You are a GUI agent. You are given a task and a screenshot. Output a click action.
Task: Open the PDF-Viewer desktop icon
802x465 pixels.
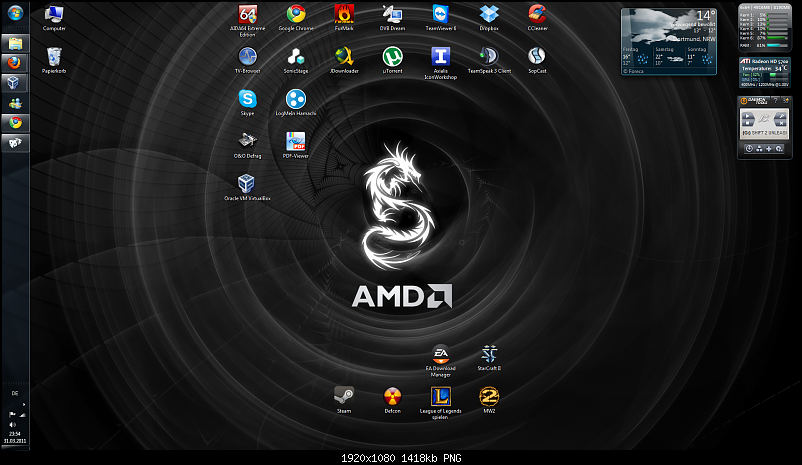pyautogui.click(x=296, y=145)
